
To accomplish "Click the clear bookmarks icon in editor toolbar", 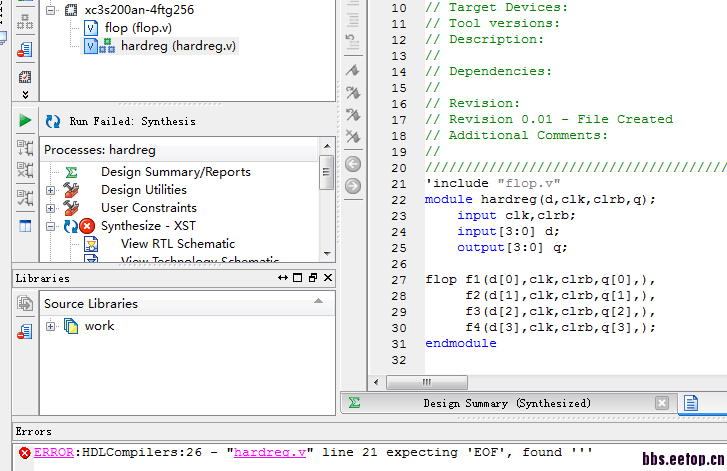I will [x=353, y=136].
